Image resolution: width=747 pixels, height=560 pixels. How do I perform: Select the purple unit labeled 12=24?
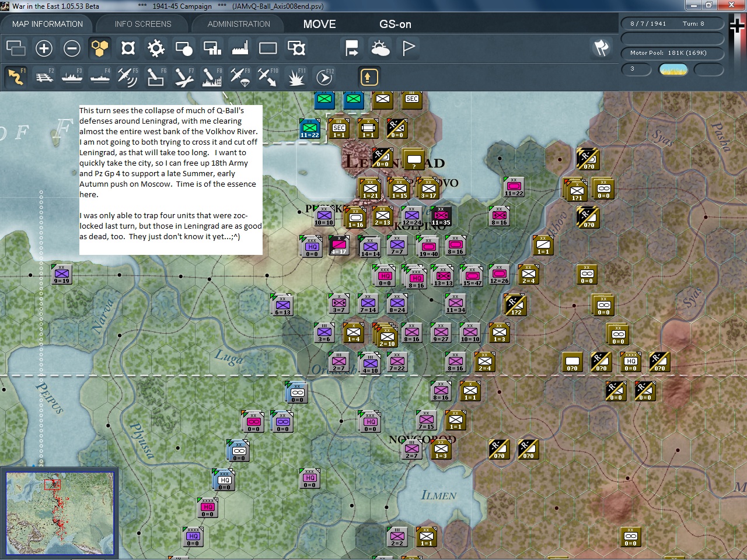[412, 216]
